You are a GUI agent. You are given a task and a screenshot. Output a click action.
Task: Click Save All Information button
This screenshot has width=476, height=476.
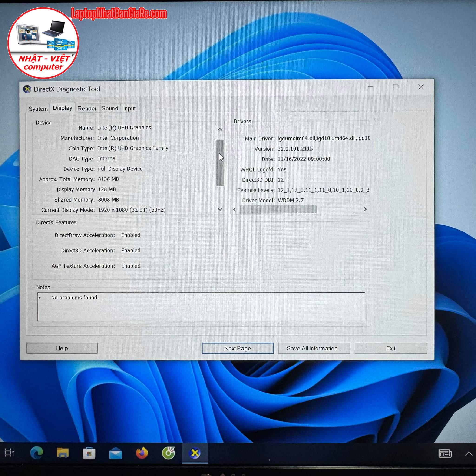point(314,348)
